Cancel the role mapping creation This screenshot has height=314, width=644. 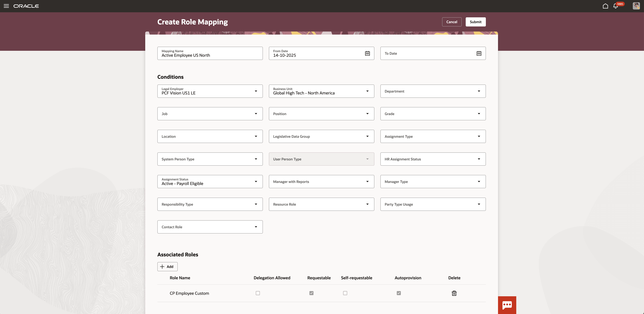452,22
